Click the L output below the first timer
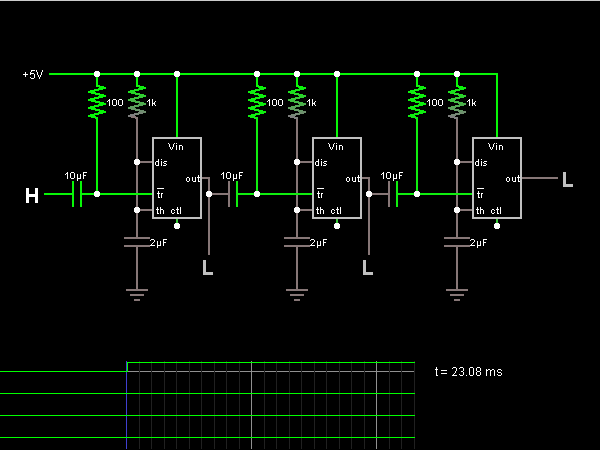 [207, 267]
